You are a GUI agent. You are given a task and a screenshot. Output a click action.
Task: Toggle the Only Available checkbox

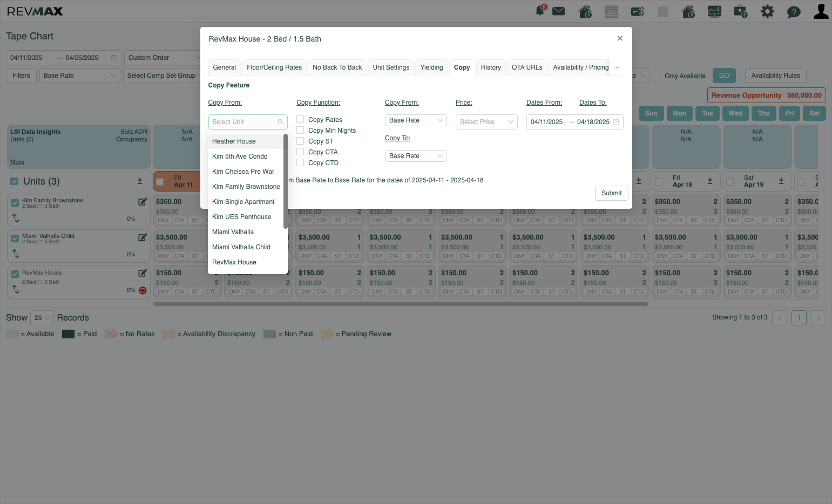(657, 76)
